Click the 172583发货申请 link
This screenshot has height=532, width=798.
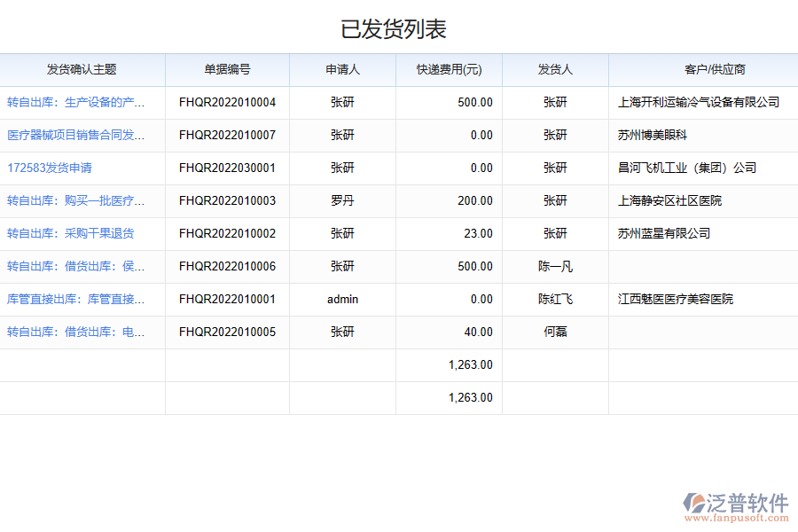[50, 168]
